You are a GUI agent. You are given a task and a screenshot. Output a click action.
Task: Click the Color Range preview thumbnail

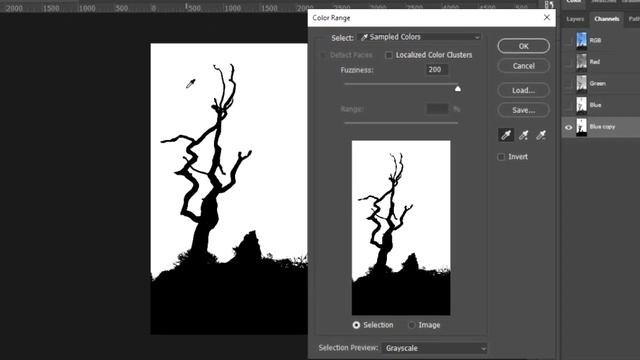(401, 228)
